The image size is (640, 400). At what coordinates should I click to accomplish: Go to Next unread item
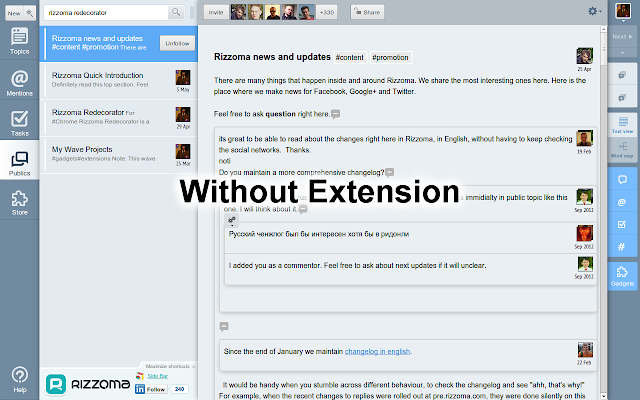pos(622,36)
